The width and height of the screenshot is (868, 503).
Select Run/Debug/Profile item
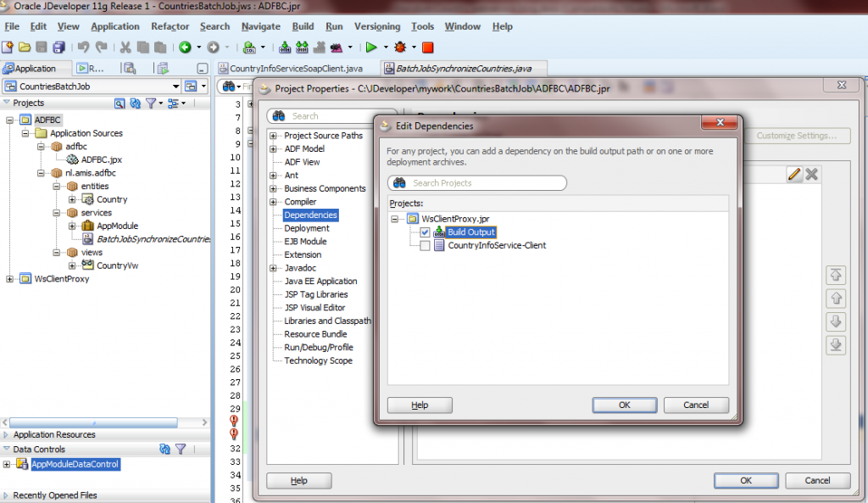pyautogui.click(x=319, y=347)
